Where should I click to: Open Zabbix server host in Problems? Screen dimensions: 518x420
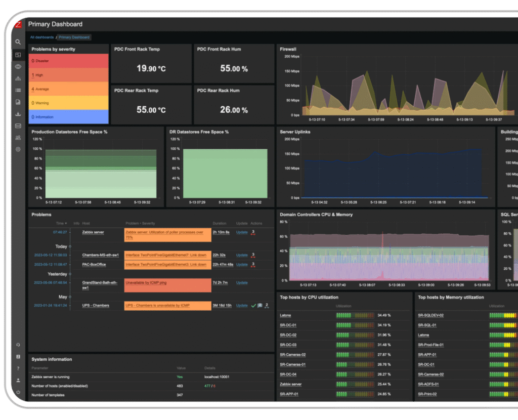point(93,232)
